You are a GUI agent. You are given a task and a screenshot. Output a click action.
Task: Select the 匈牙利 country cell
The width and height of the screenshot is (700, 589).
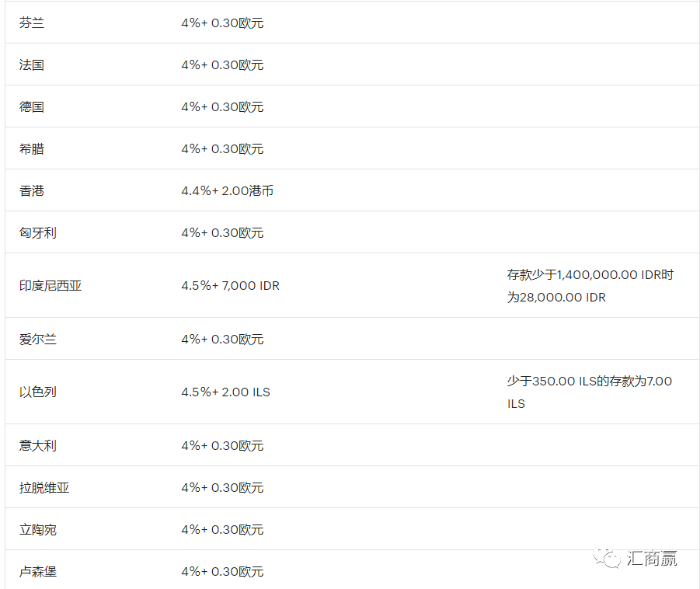click(x=38, y=232)
